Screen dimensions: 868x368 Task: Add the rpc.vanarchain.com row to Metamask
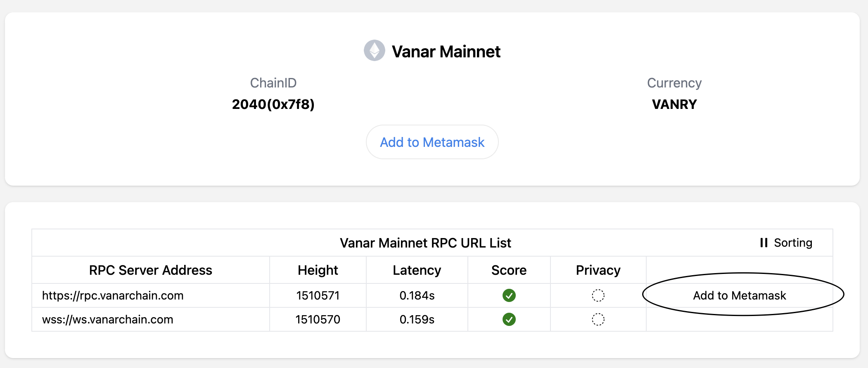click(x=739, y=295)
